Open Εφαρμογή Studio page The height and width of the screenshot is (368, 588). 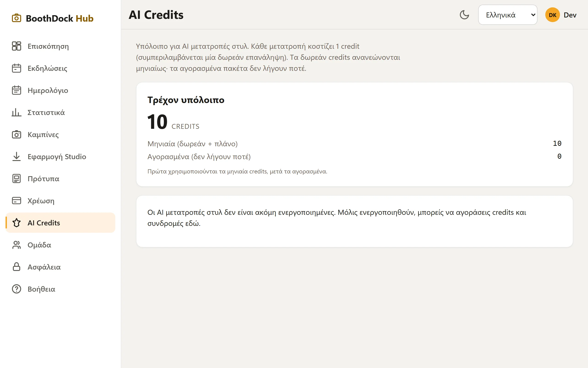pos(60,156)
